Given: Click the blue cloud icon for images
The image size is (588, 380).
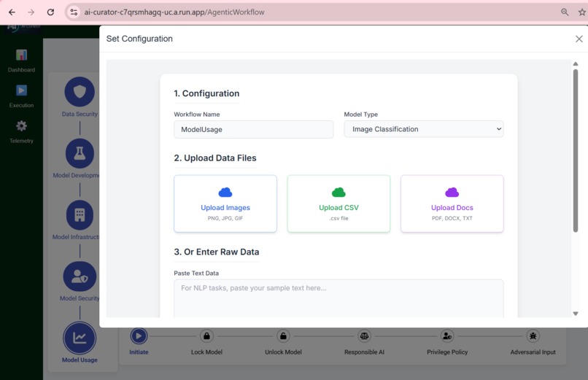Looking at the screenshot, I should point(225,193).
